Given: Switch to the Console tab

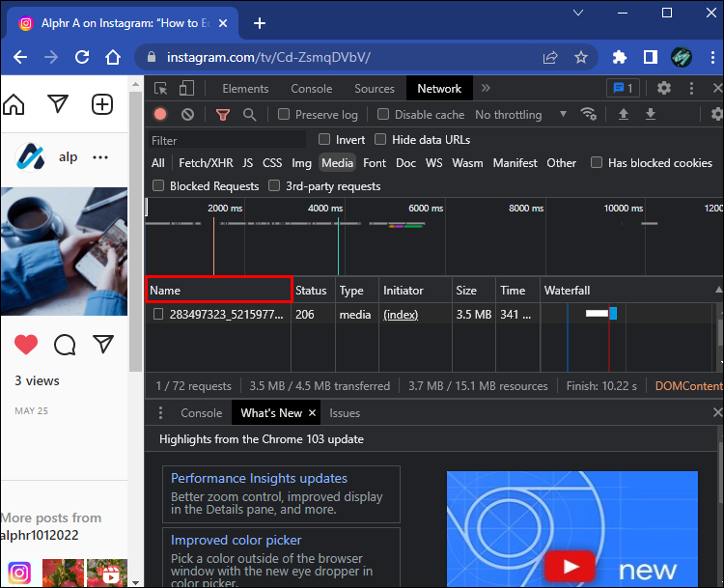Looking at the screenshot, I should click(312, 88).
